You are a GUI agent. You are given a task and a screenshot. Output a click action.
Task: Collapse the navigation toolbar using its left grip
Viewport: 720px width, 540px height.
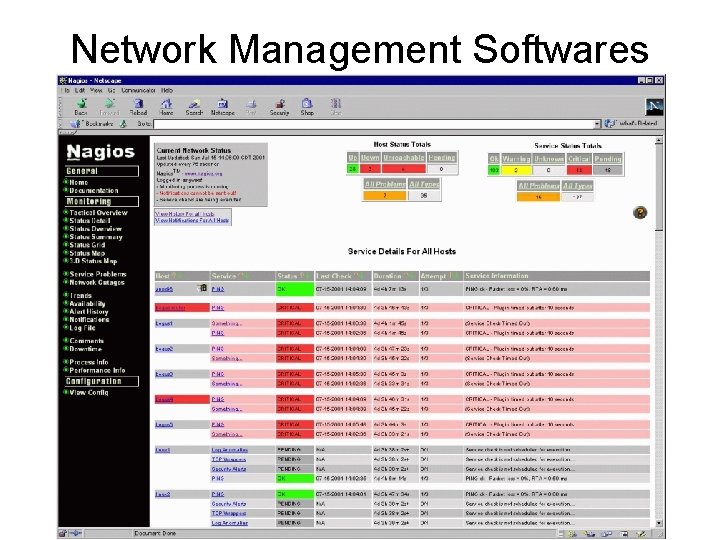pyautogui.click(x=60, y=107)
